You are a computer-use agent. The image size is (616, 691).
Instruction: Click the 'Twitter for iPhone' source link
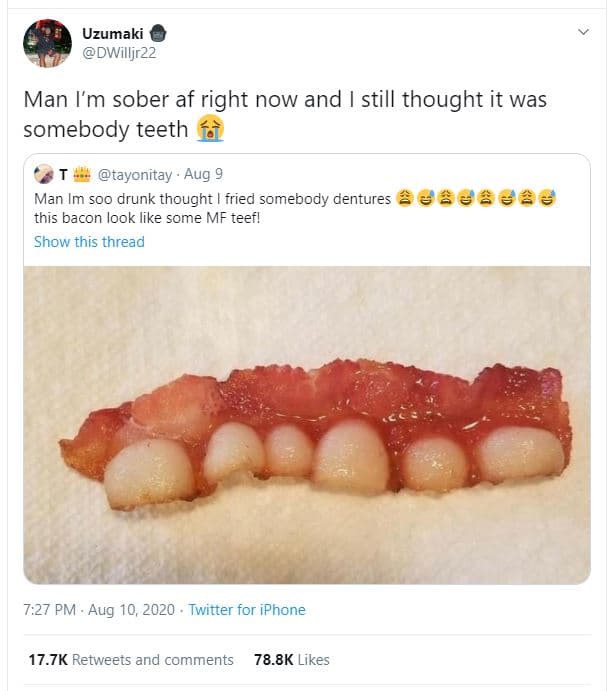tap(247, 610)
